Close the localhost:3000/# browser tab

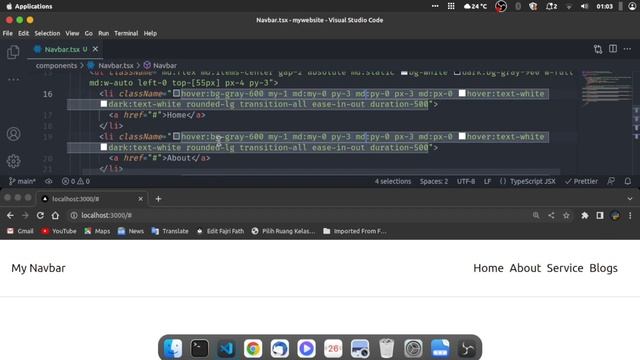140,199
